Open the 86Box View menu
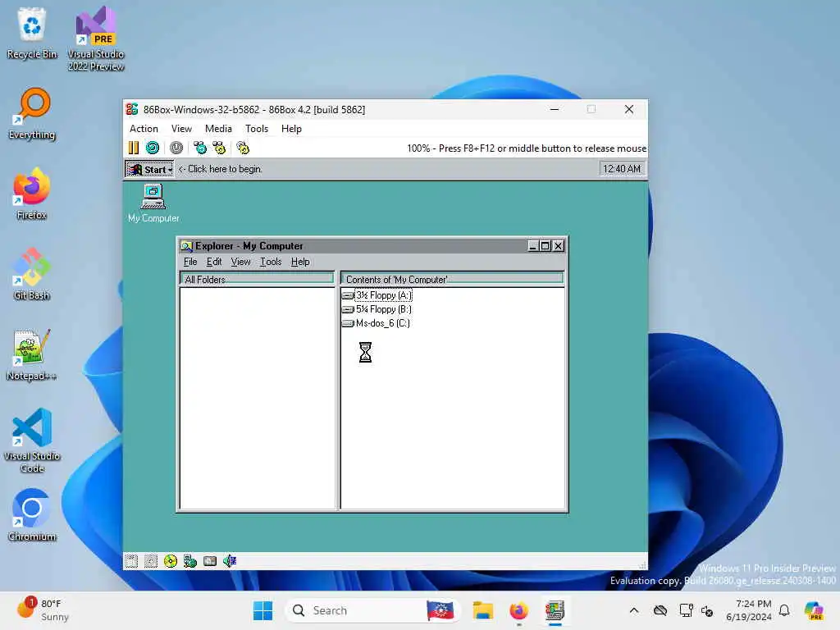Image resolution: width=840 pixels, height=630 pixels. (x=181, y=129)
